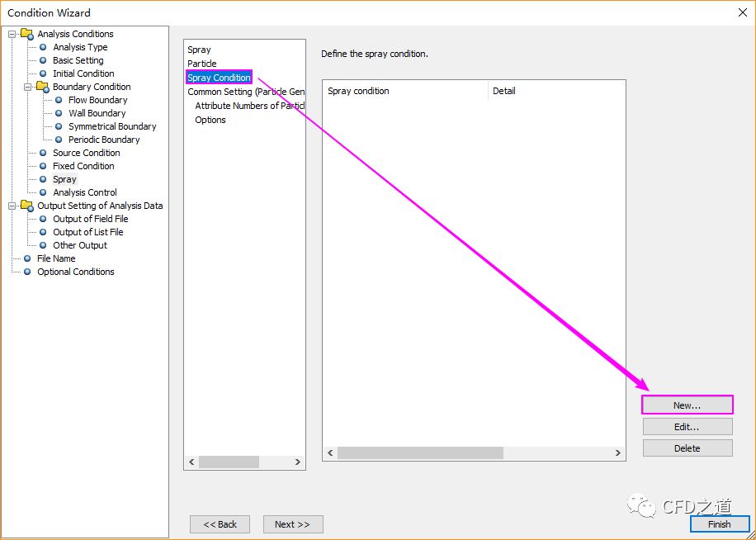Click the bullet icon beside Other Output
This screenshot has height=540, width=756.
[x=43, y=245]
